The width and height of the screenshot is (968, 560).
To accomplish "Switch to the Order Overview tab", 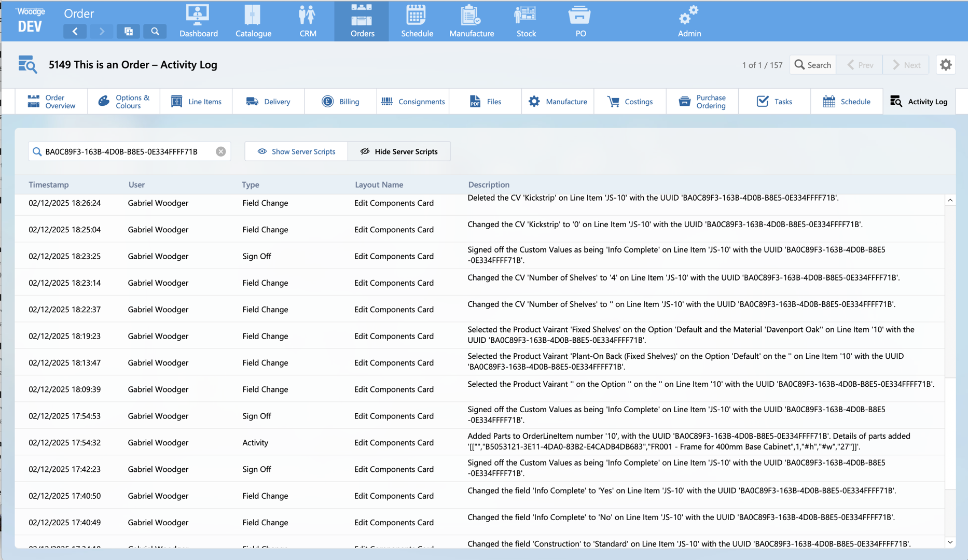I will (x=51, y=102).
